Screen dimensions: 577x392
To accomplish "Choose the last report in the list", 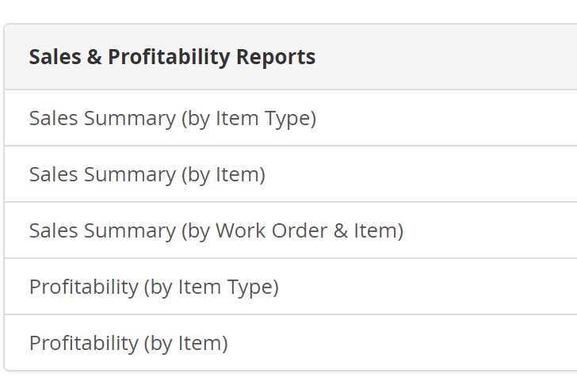I will click(291, 343).
